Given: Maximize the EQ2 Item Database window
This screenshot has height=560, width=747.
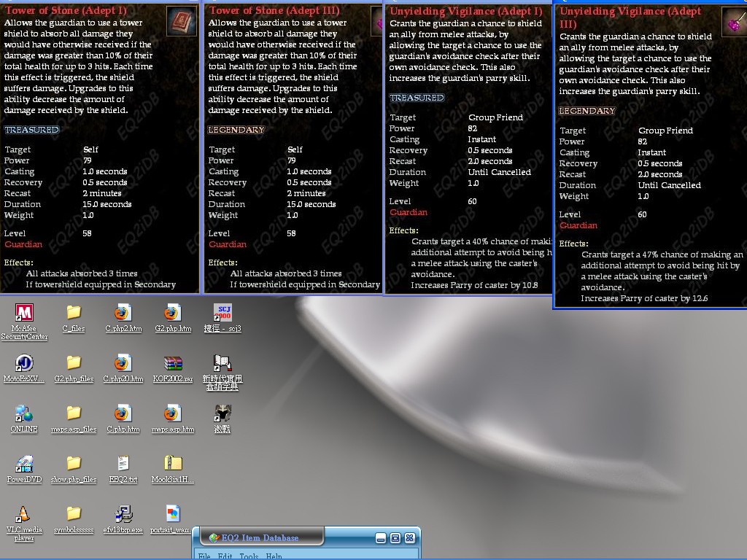Looking at the screenshot, I should click(x=395, y=538).
